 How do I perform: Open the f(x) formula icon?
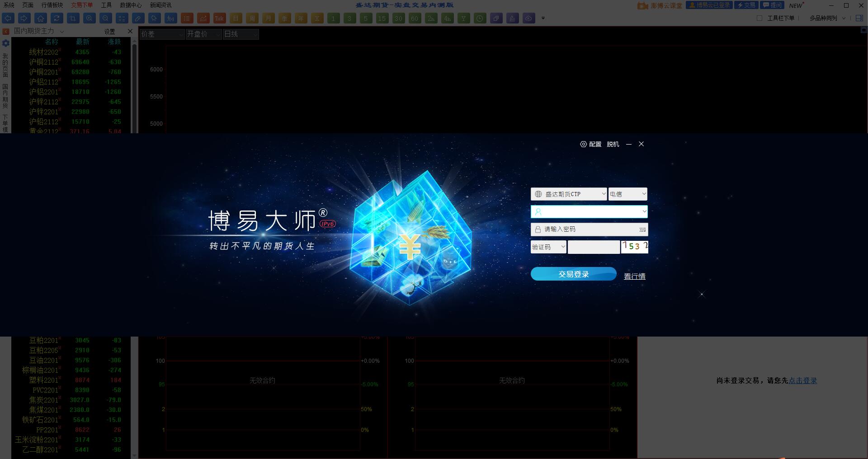coord(171,18)
